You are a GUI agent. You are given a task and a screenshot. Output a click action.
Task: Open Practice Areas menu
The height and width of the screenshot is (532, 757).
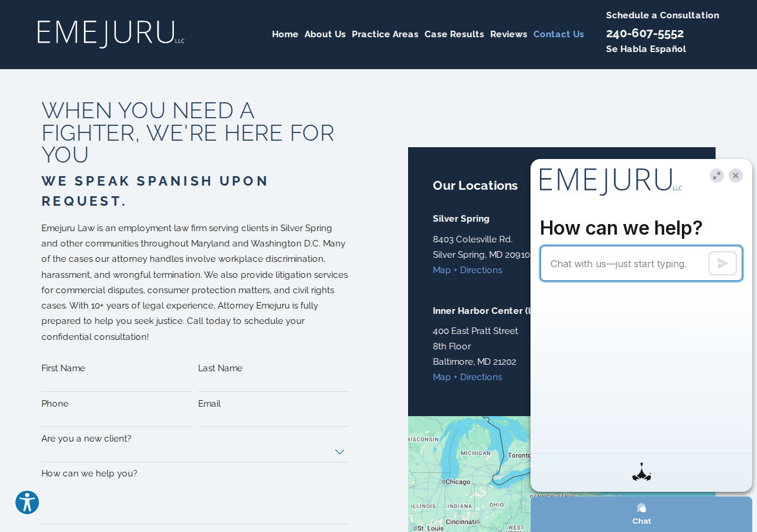[x=385, y=34]
